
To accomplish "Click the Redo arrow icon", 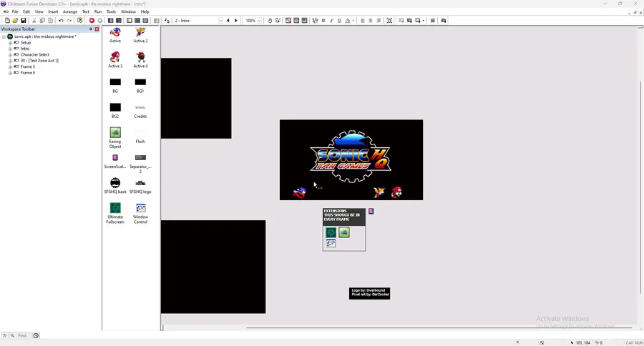I will (69, 21).
